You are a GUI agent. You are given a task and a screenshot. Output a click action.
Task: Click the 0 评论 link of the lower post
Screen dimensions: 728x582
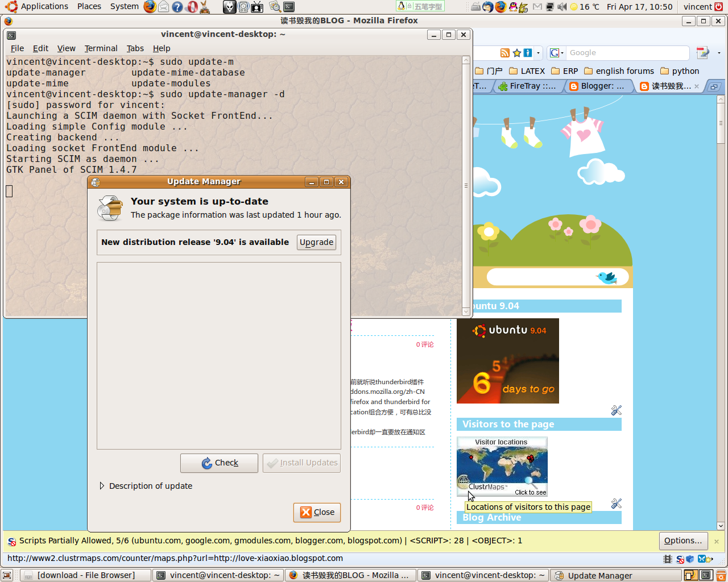[x=424, y=508]
